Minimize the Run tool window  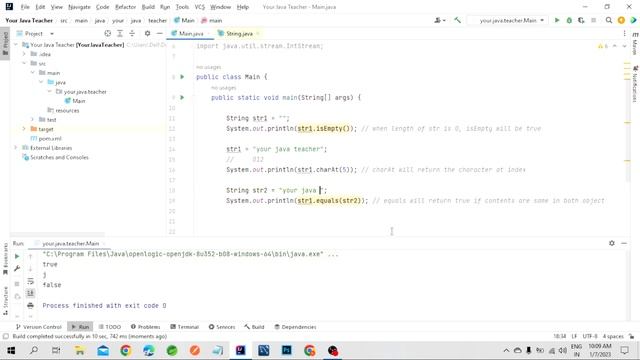[624, 243]
